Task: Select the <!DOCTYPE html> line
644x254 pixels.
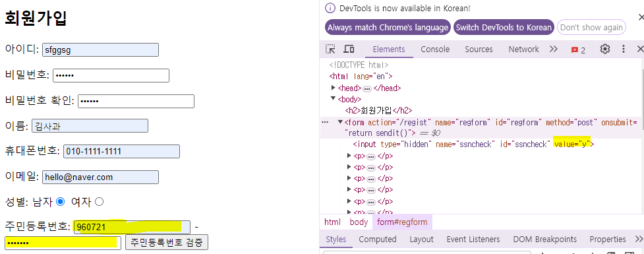Action: [359, 65]
